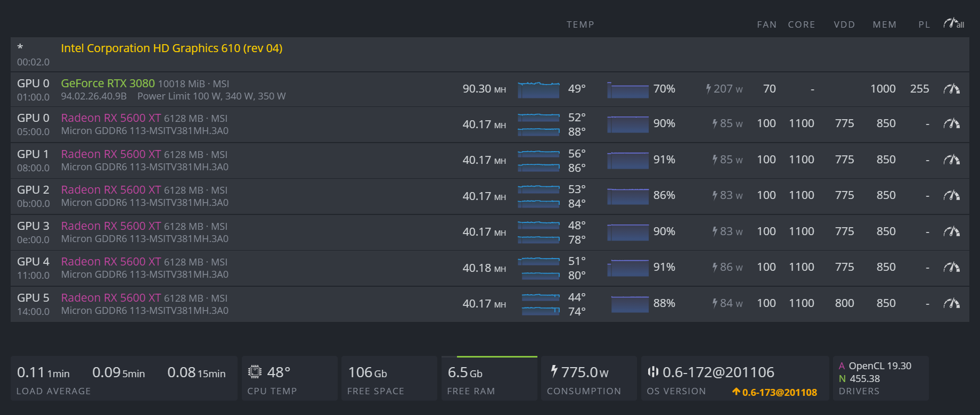Click the power bolt icon on GPU 1 row
The width and height of the screenshot is (980, 415).
715,160
